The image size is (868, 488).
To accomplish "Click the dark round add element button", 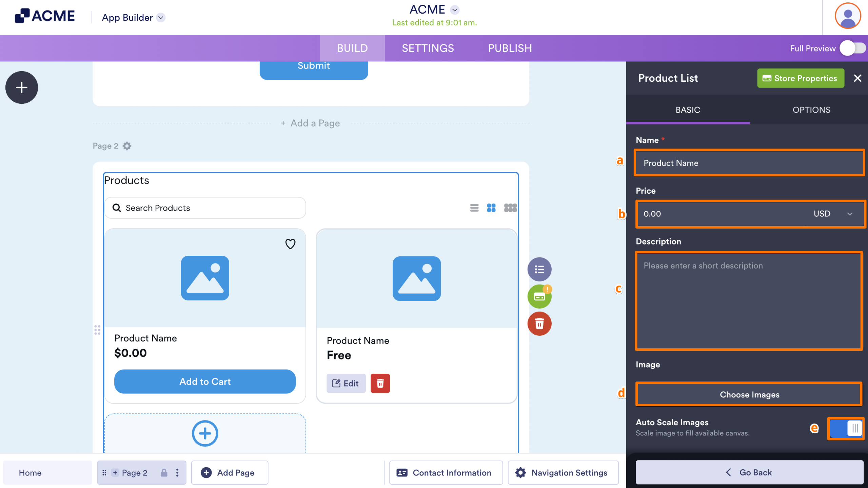I will [22, 87].
